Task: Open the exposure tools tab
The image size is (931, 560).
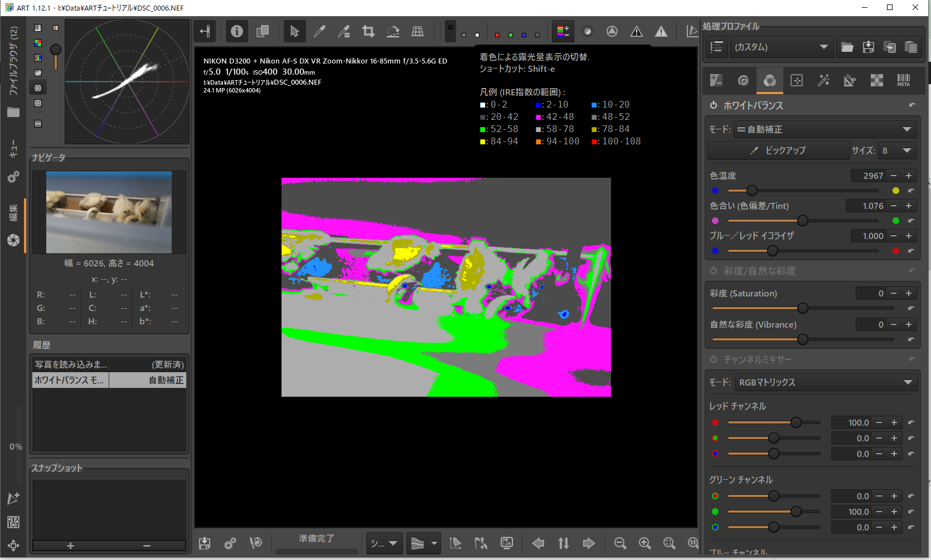Action: click(716, 80)
